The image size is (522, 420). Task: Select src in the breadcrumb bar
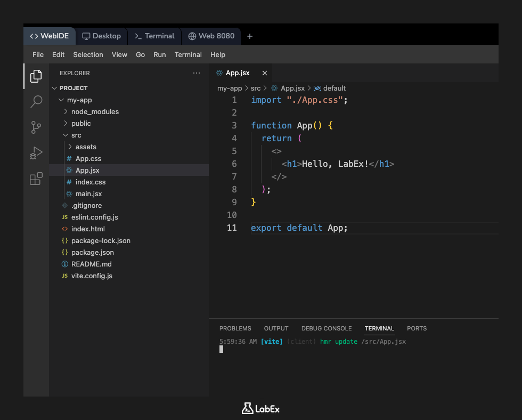(257, 88)
